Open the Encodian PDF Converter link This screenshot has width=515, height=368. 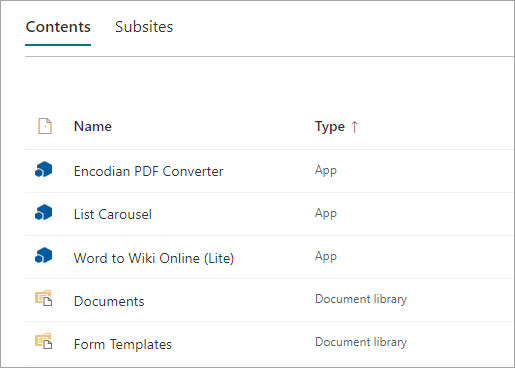click(149, 171)
